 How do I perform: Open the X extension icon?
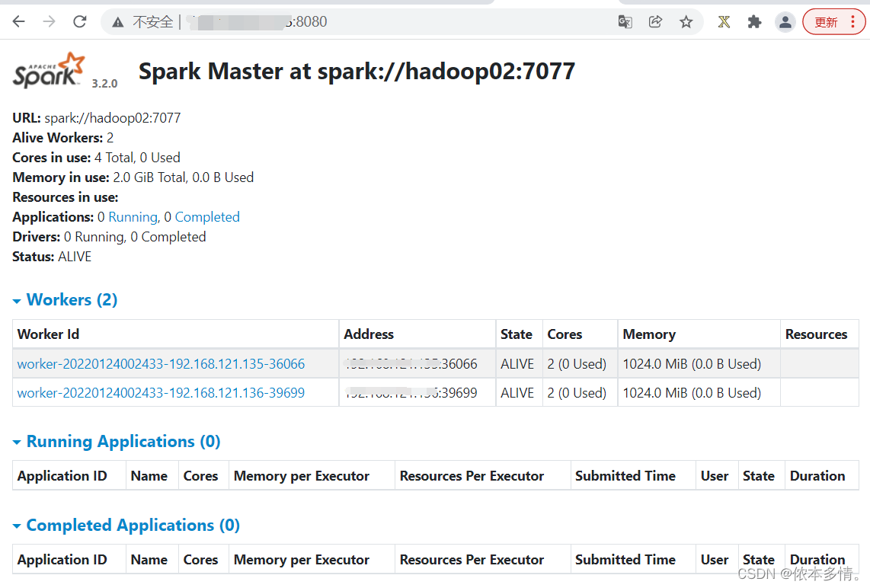point(724,21)
